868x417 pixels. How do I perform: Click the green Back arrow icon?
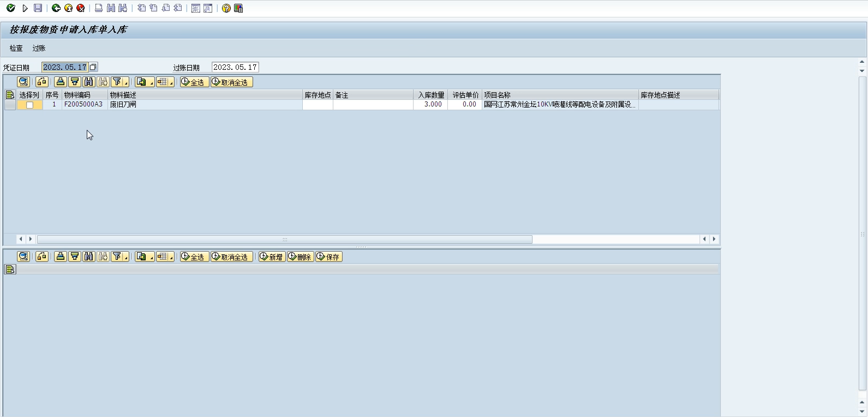[x=56, y=8]
